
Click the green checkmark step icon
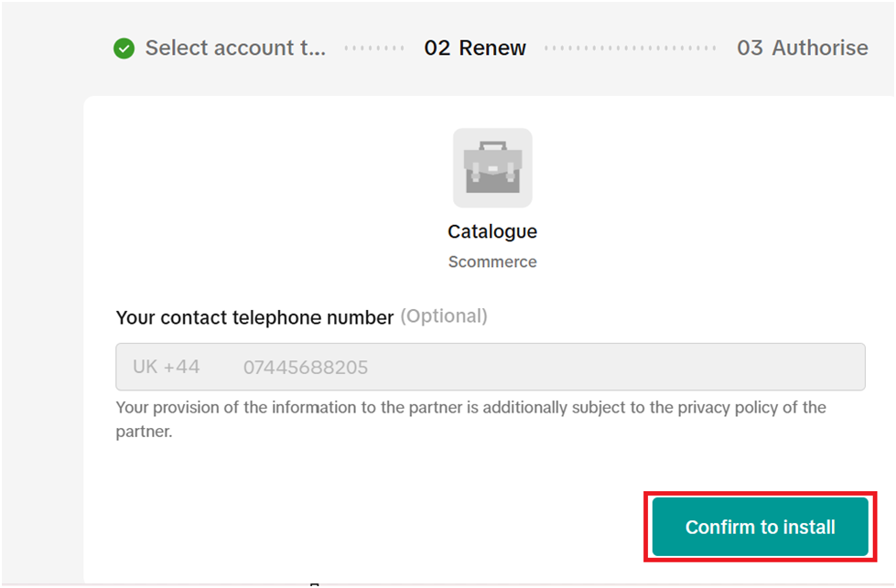pos(124,48)
